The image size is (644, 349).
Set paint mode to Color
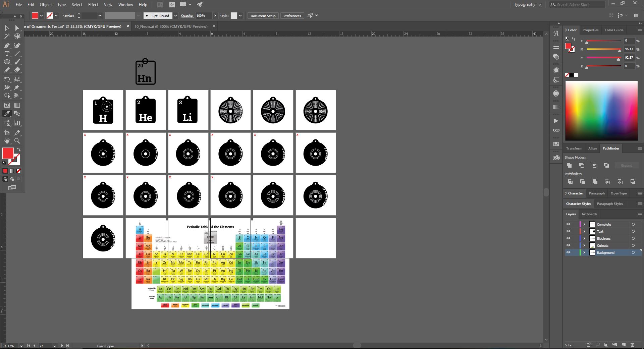tap(5, 171)
